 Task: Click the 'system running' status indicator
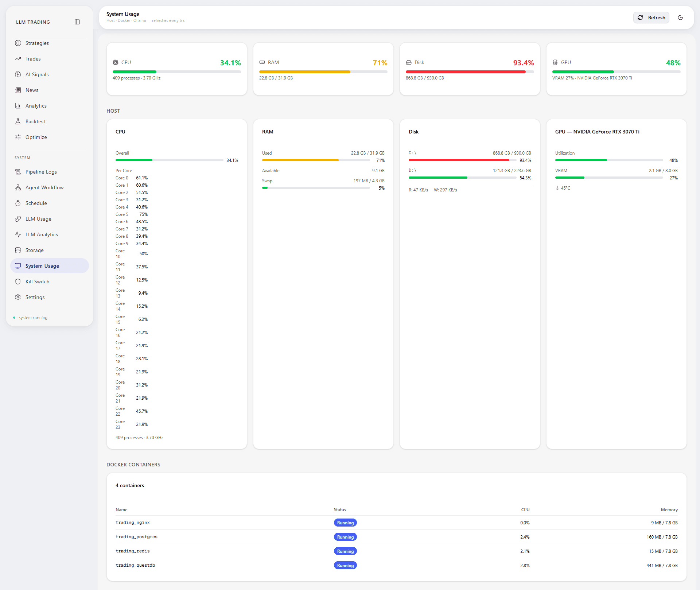pos(30,318)
